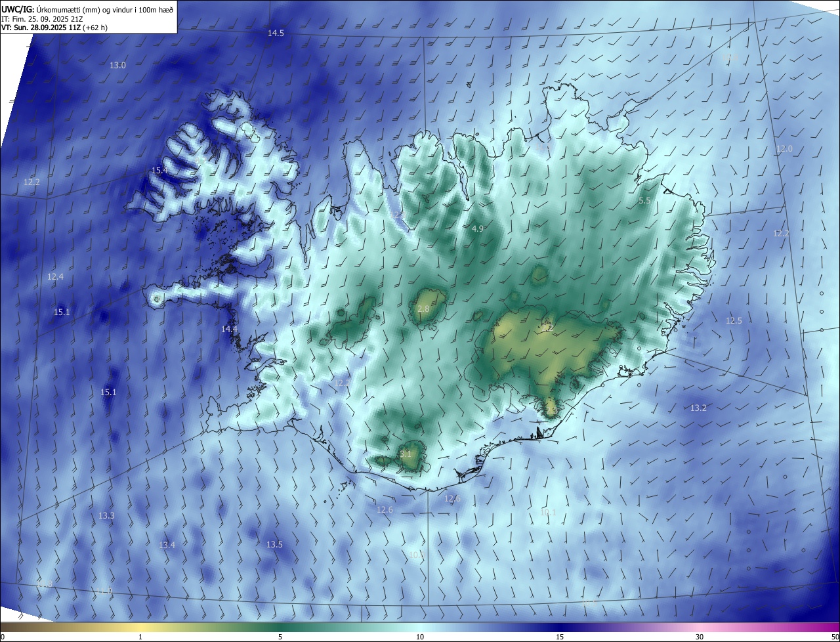This screenshot has height=642, width=840.
Task: Click the 14.5 value label on map
Action: coord(276,33)
